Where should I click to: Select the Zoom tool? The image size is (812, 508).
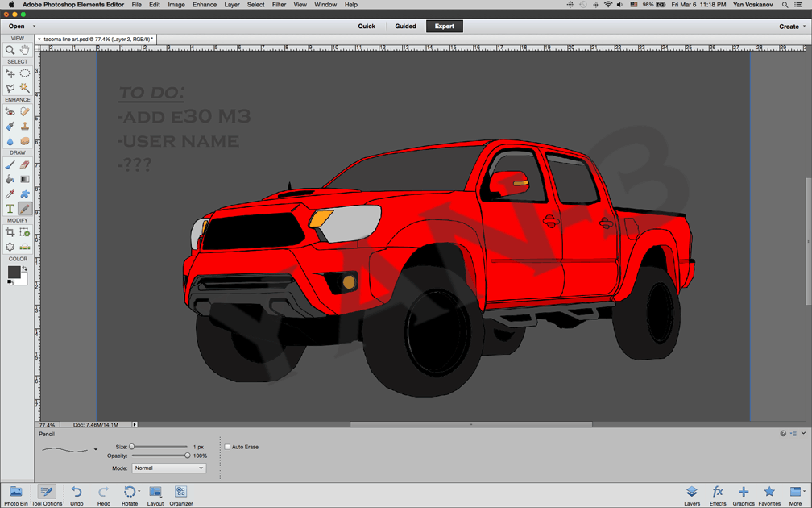point(10,50)
